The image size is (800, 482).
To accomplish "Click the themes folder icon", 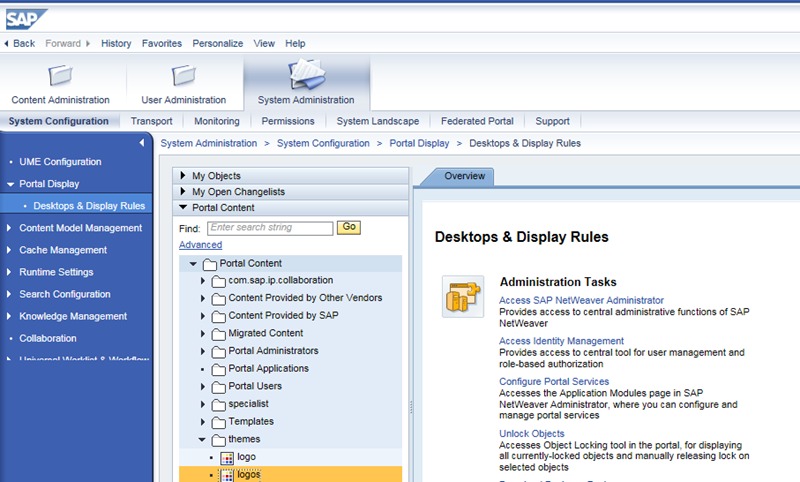I will [x=218, y=440].
